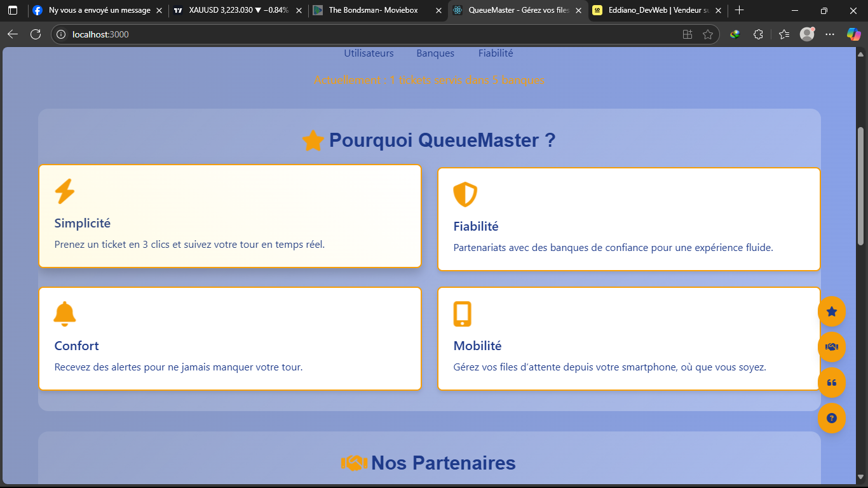The width and height of the screenshot is (868, 488).
Task: Close the Facebook message tab
Action: click(159, 10)
